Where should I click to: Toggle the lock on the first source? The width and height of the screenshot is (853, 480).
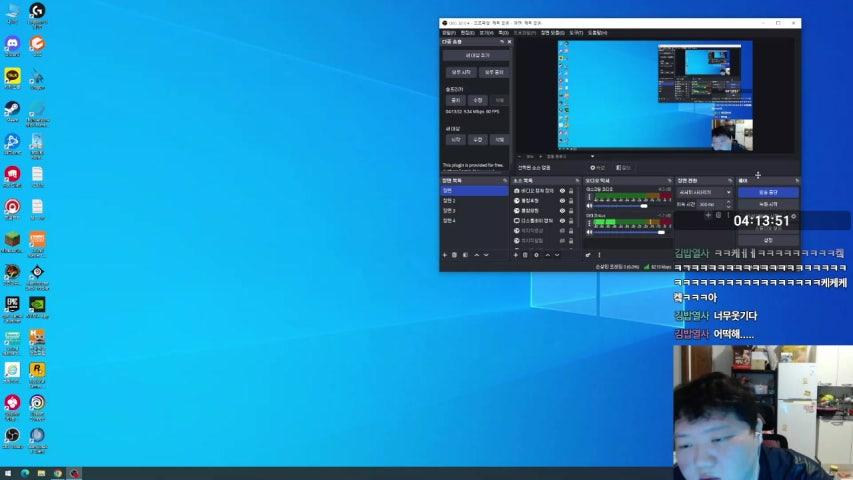[571, 190]
